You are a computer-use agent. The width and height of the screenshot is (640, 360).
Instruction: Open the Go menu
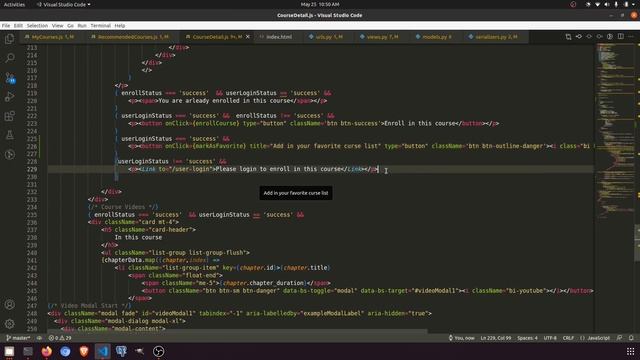click(70, 25)
